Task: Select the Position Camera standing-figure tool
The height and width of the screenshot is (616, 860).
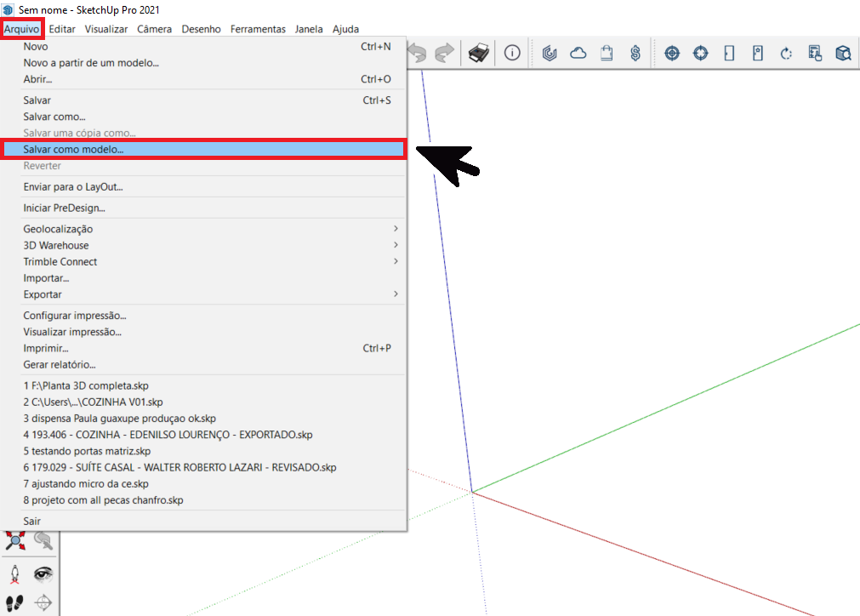Action: [14, 574]
